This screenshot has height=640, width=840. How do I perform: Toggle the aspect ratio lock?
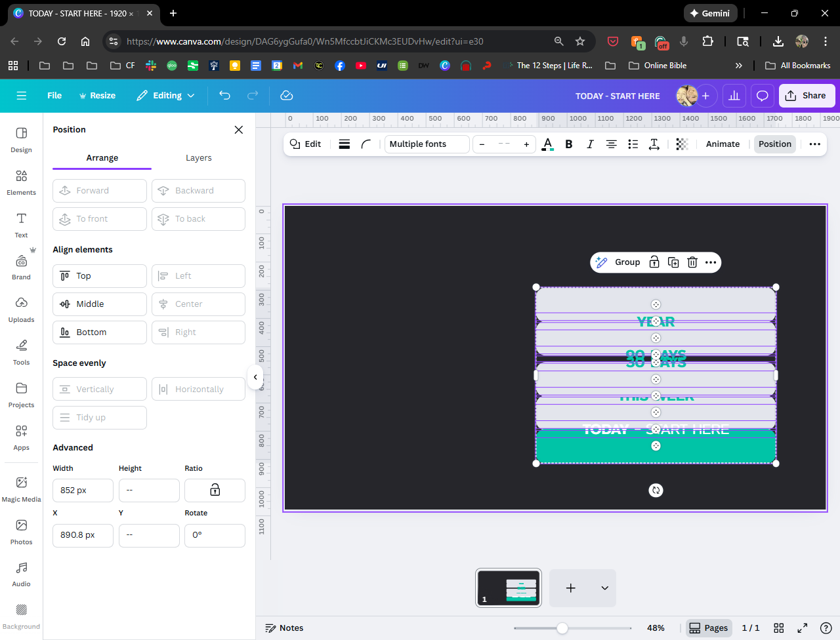215,490
